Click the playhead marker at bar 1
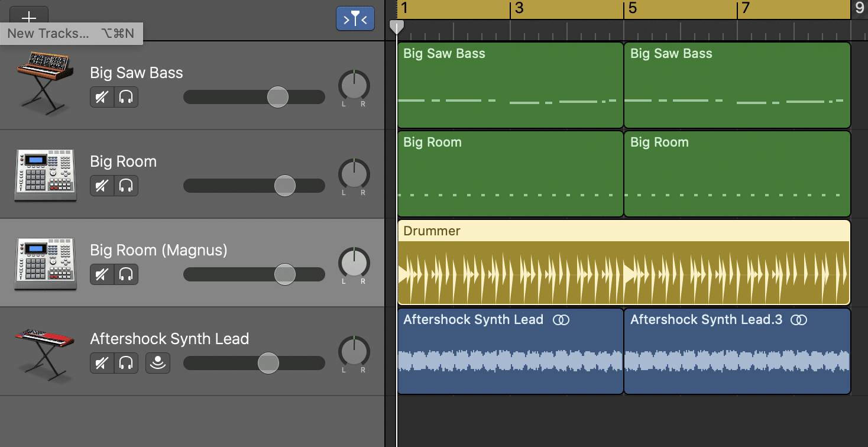Viewport: 868px width, 447px height. coord(397,27)
